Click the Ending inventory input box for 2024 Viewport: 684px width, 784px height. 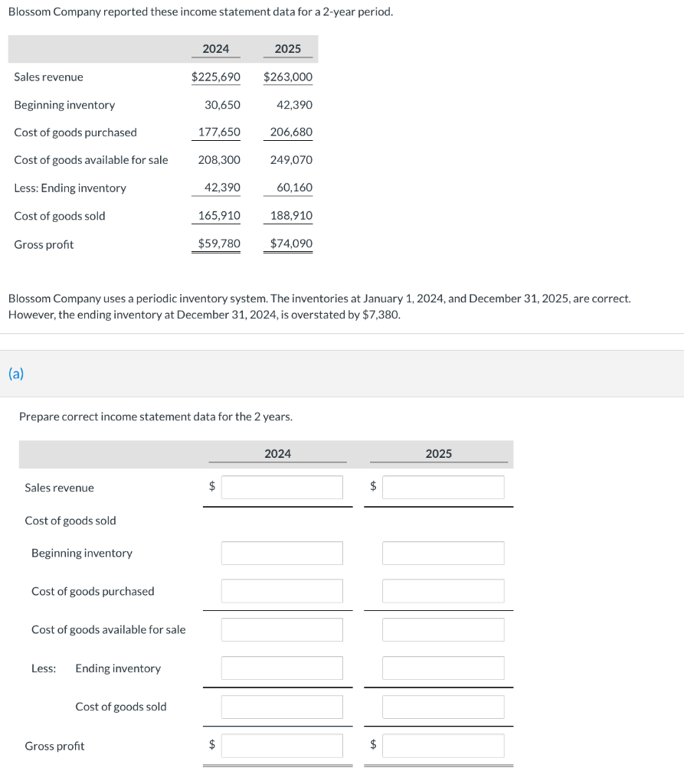tap(282, 668)
